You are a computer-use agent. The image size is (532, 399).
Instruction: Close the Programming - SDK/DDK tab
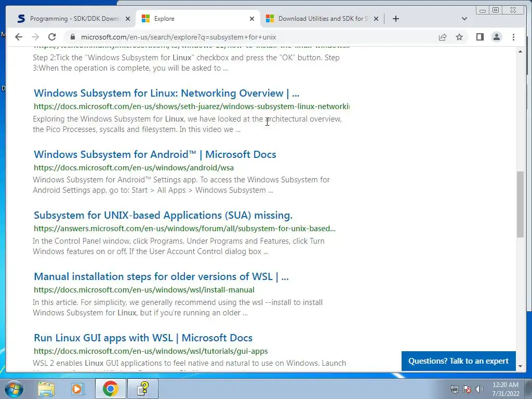[x=128, y=19]
